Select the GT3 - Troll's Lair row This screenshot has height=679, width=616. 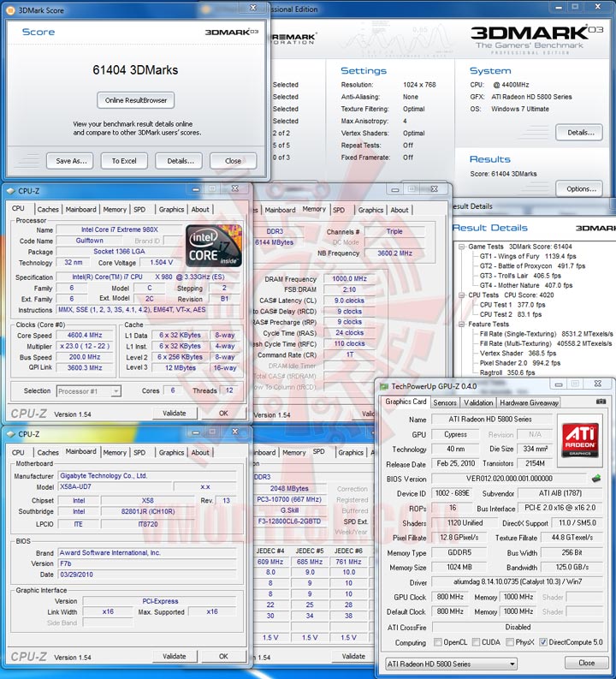pyautogui.click(x=520, y=276)
